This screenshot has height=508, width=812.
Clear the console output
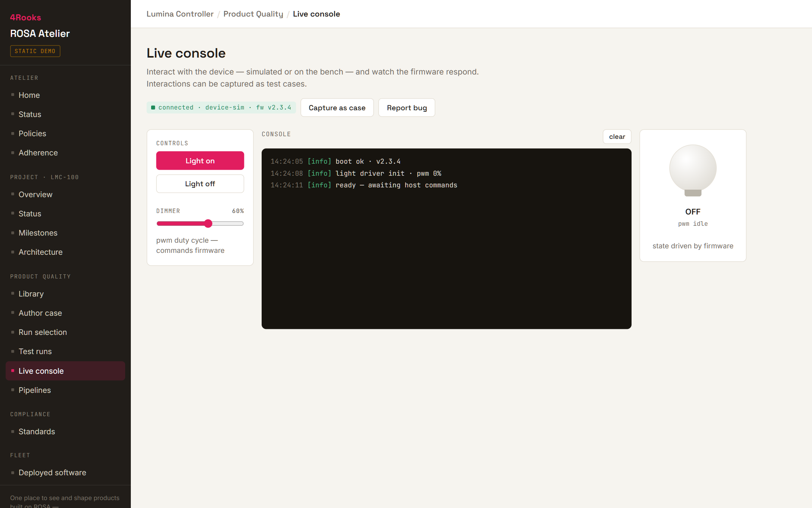[x=617, y=137]
